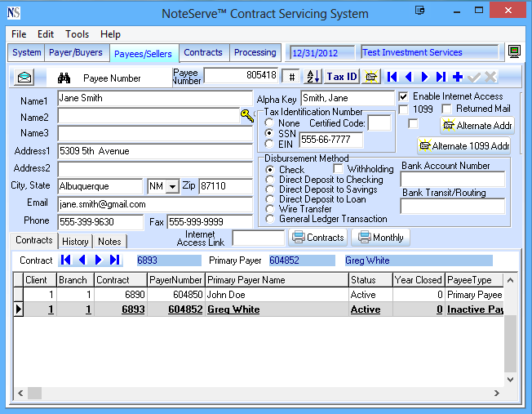Click the Monthly print button
The image size is (532, 414).
tap(381, 238)
